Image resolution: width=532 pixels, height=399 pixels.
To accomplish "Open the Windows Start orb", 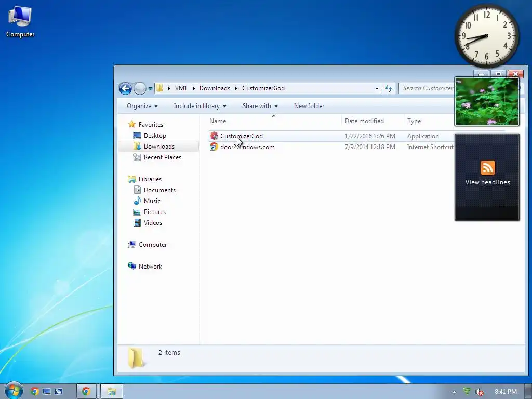I will pos(14,390).
